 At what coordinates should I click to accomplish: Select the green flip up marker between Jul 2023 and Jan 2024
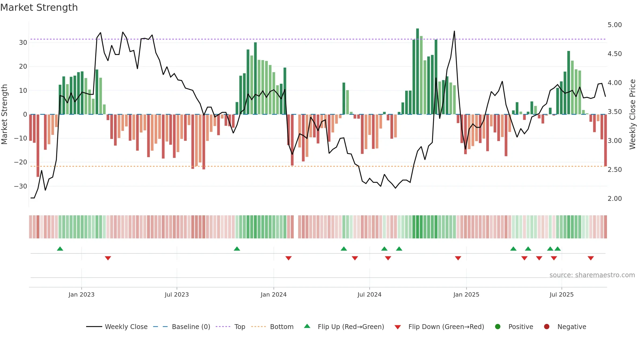(x=237, y=249)
